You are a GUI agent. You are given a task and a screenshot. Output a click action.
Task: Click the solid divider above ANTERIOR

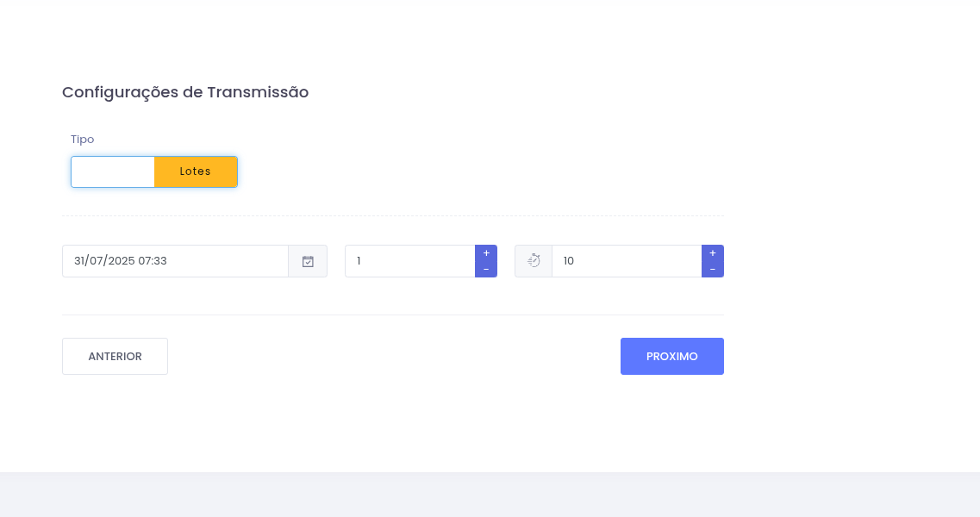click(393, 315)
